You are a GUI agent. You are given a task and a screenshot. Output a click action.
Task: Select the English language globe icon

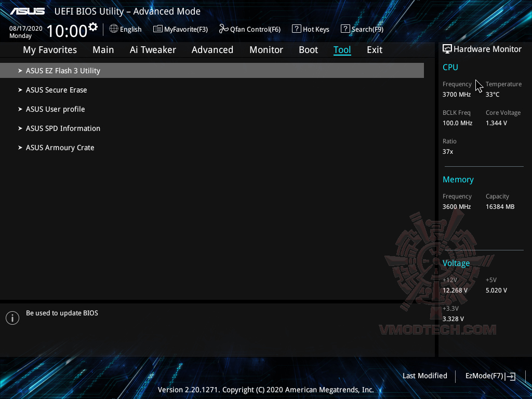(x=114, y=29)
